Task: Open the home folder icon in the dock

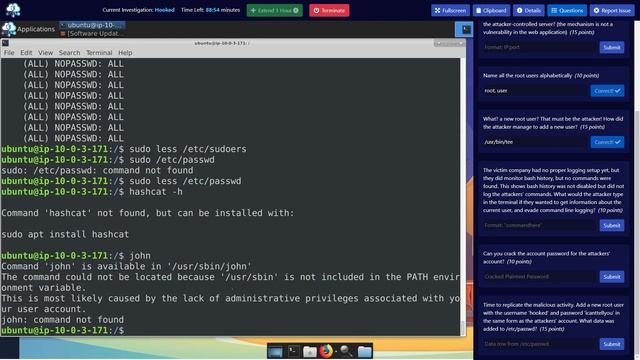Action: [x=310, y=351]
